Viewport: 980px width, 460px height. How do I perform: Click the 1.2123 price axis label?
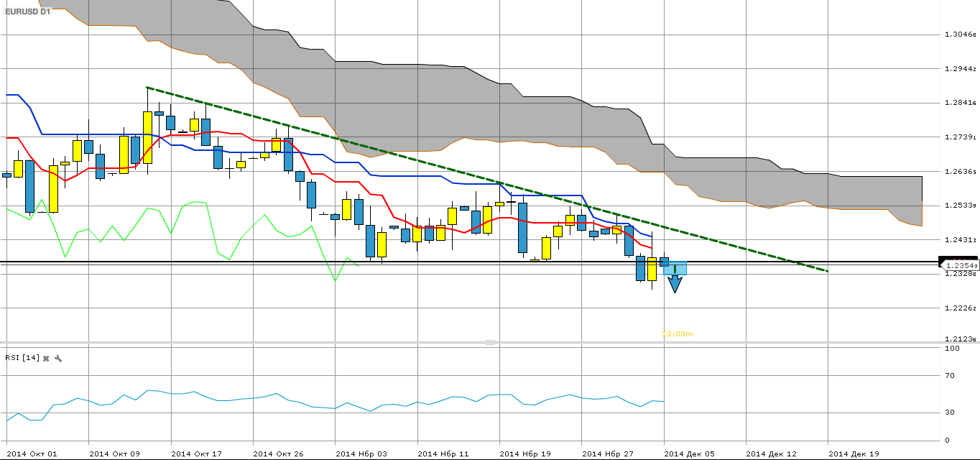coord(959,339)
